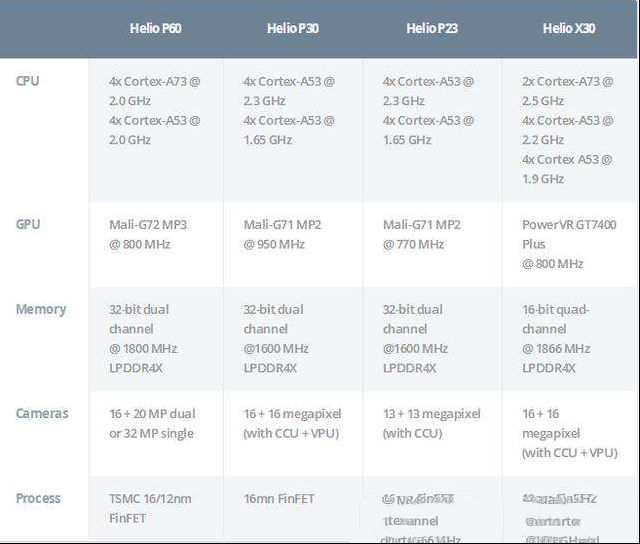Click the Helio X30 column header

coord(569,28)
